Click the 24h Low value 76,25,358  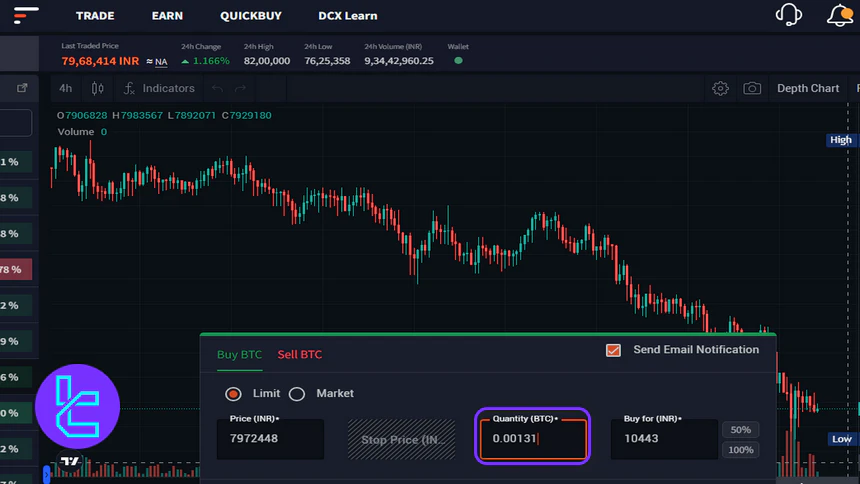coord(327,61)
